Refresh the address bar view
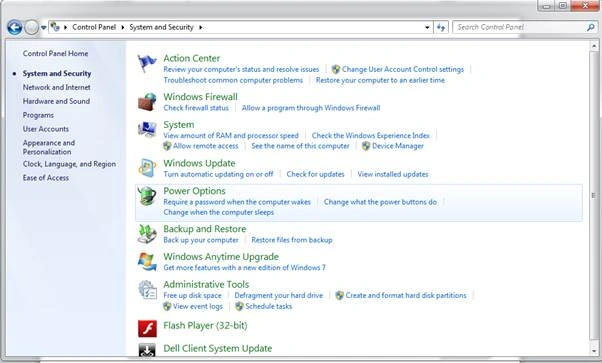The width and height of the screenshot is (602, 363). pos(441,27)
